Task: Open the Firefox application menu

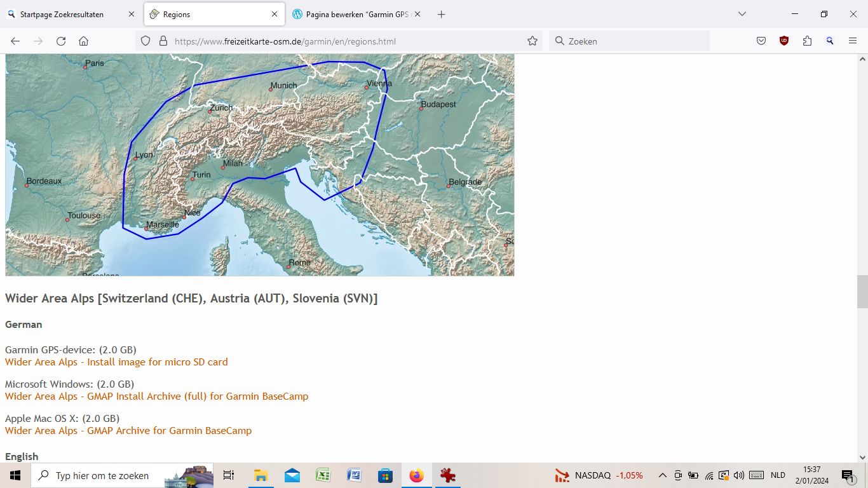Action: [x=853, y=41]
